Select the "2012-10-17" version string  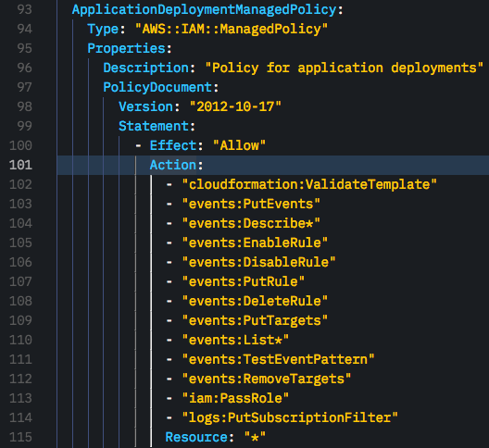235,106
